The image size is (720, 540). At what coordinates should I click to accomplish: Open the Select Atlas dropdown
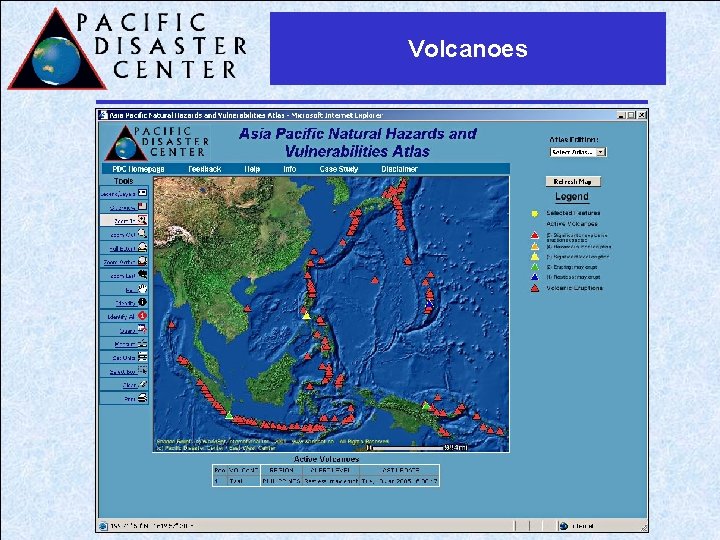click(x=578, y=152)
